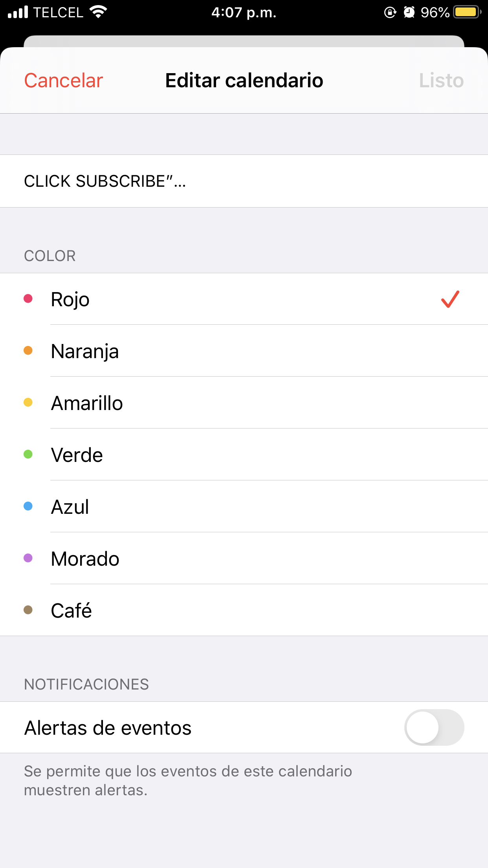Tap the battery icon in status bar
The height and width of the screenshot is (868, 488).
click(467, 12)
